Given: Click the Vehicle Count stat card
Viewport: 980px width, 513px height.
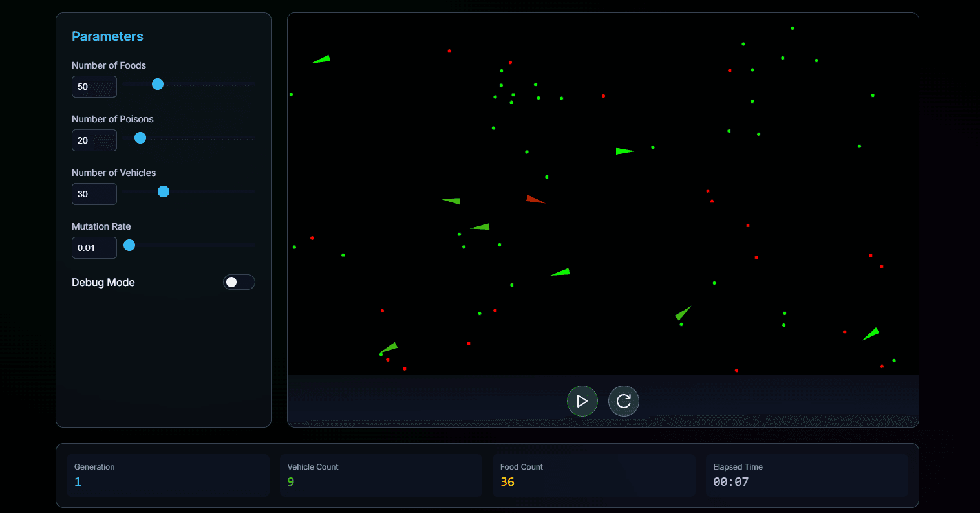Looking at the screenshot, I should (380, 475).
